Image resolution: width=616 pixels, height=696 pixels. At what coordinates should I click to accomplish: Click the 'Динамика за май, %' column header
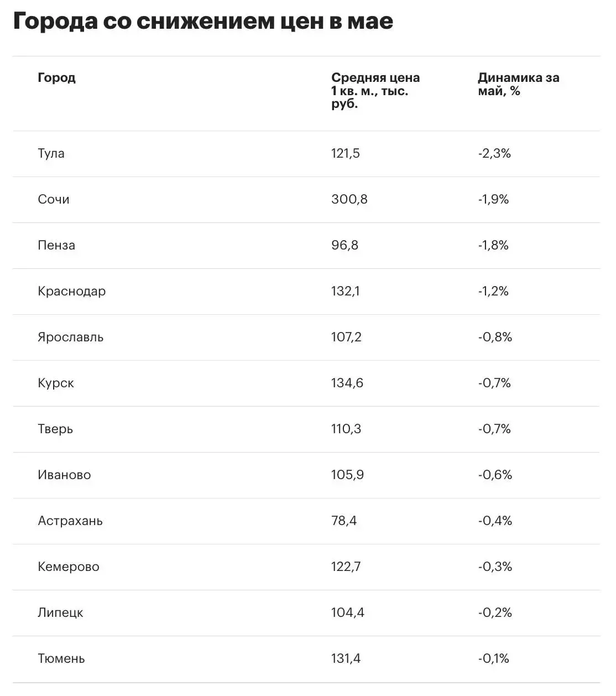click(519, 84)
